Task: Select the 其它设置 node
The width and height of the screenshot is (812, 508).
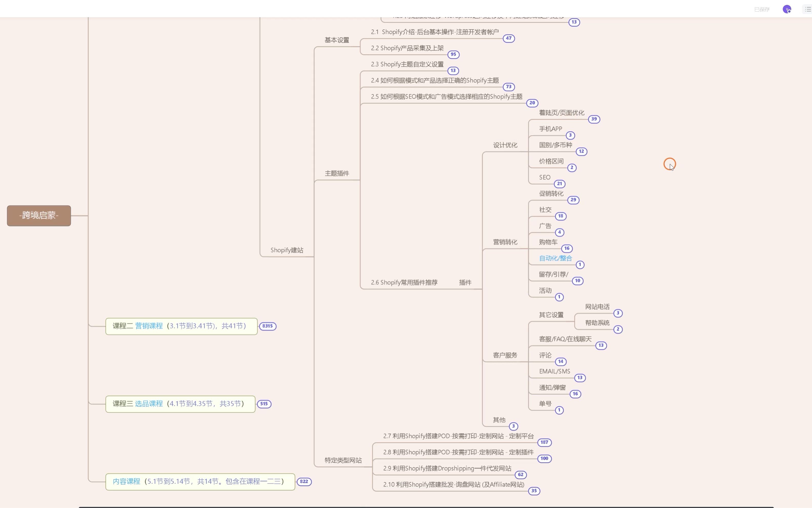Action: click(x=551, y=315)
